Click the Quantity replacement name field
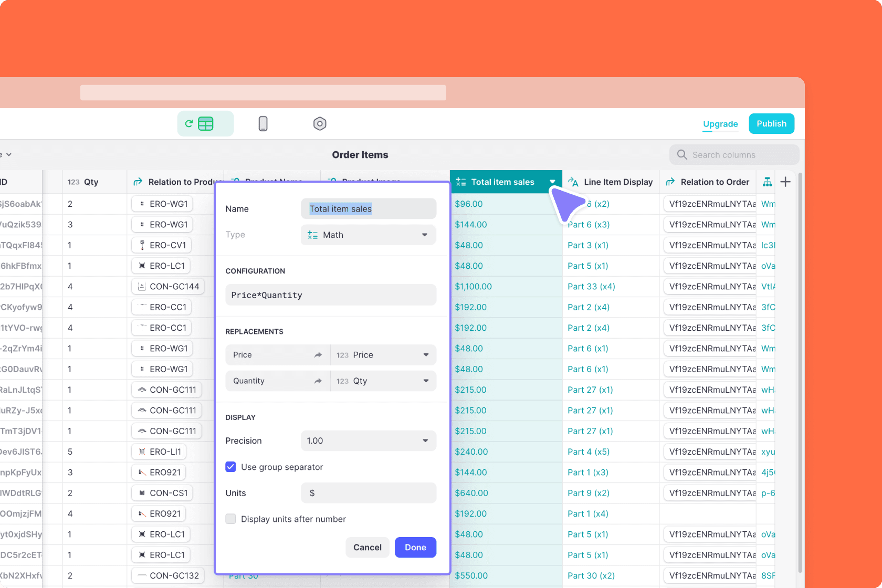The width and height of the screenshot is (882, 588). click(278, 381)
